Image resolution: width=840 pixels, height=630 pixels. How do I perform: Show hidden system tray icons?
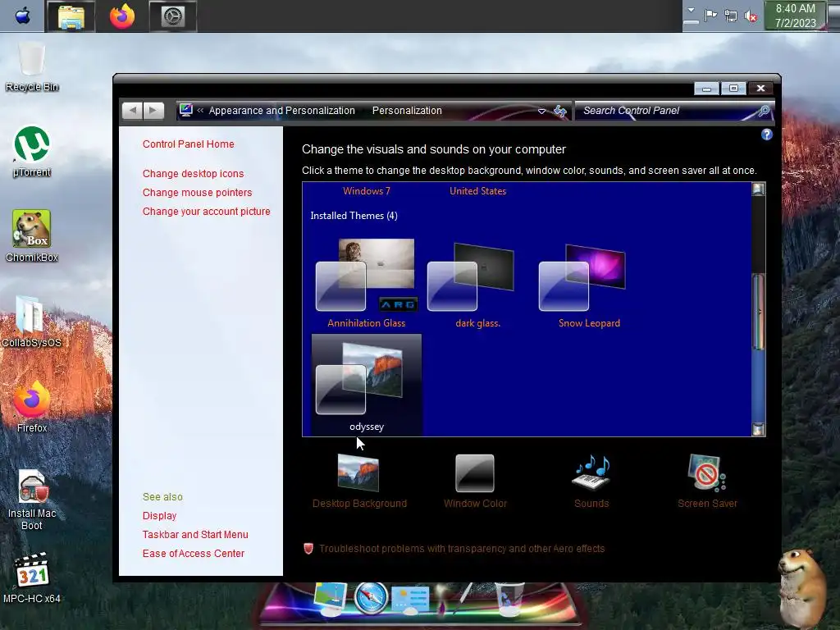pyautogui.click(x=691, y=15)
